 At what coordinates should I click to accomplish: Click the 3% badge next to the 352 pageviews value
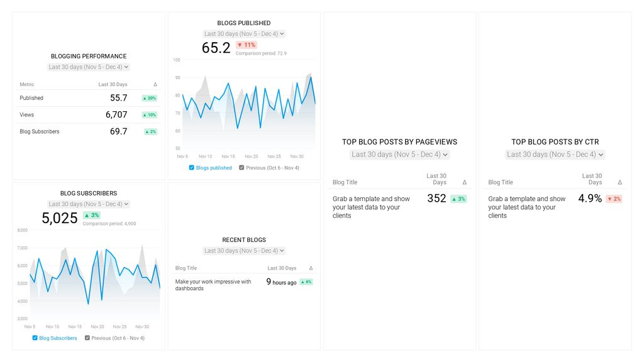click(458, 198)
